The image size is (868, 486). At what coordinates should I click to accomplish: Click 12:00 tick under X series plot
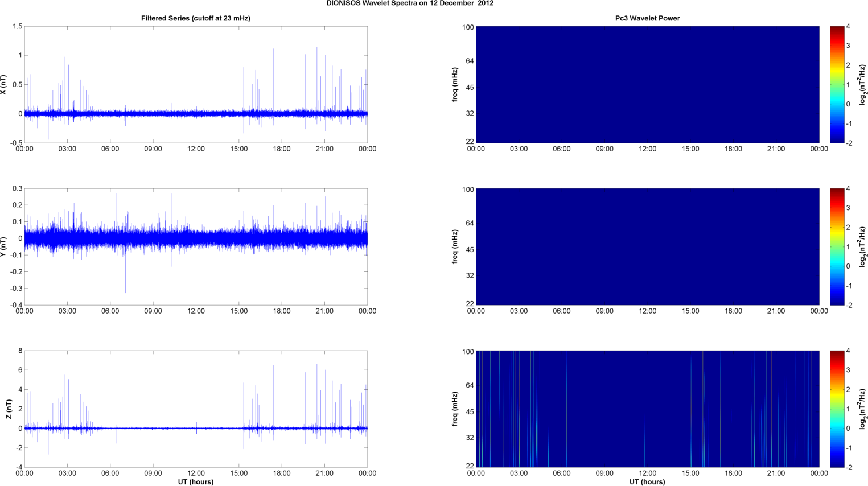click(x=196, y=149)
